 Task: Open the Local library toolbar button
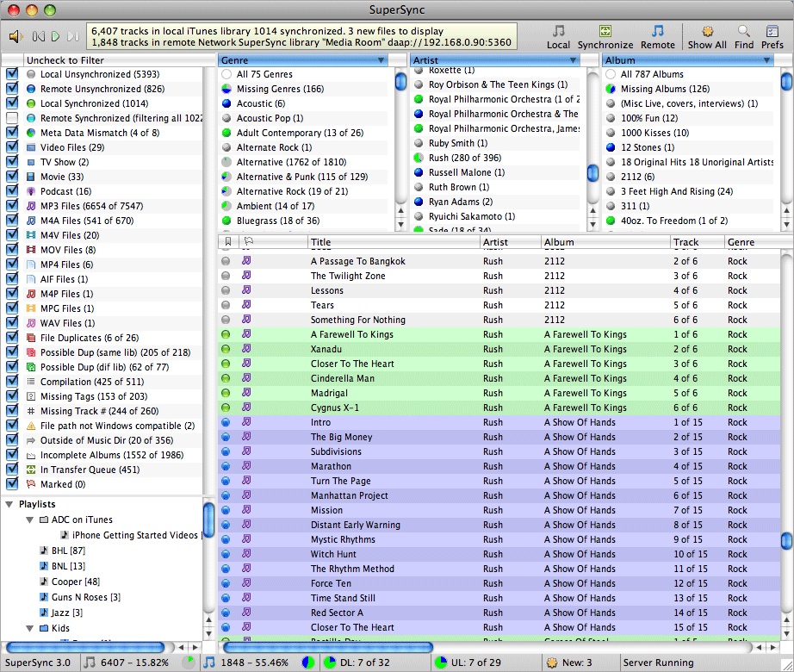pyautogui.click(x=558, y=37)
